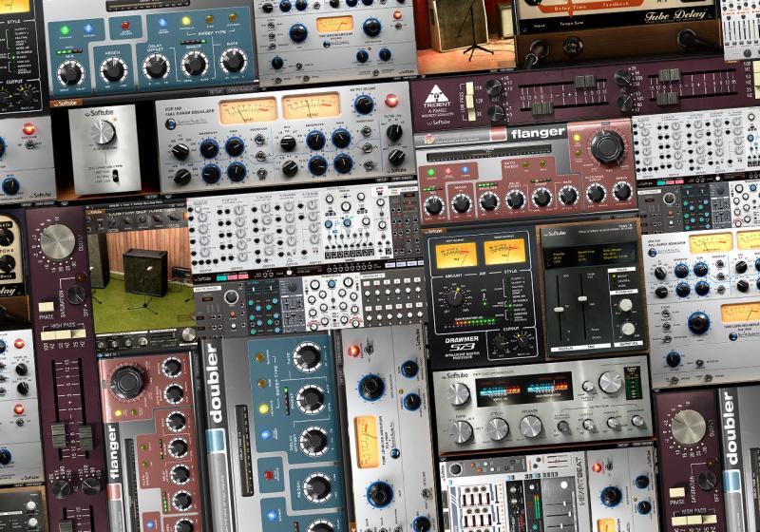Click the flanger title on the horizontal flanger

point(538,133)
